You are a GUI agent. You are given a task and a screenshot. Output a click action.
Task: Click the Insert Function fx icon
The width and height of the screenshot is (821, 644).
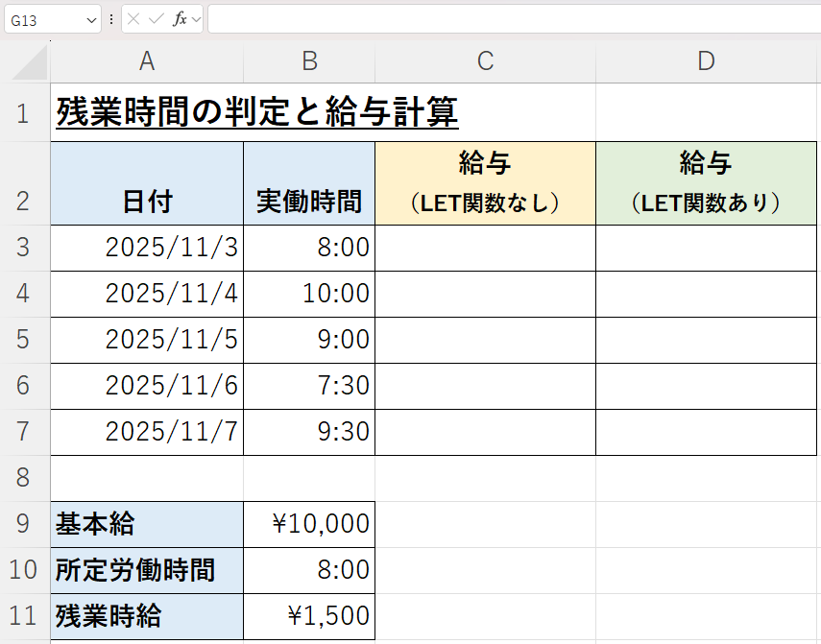179,19
